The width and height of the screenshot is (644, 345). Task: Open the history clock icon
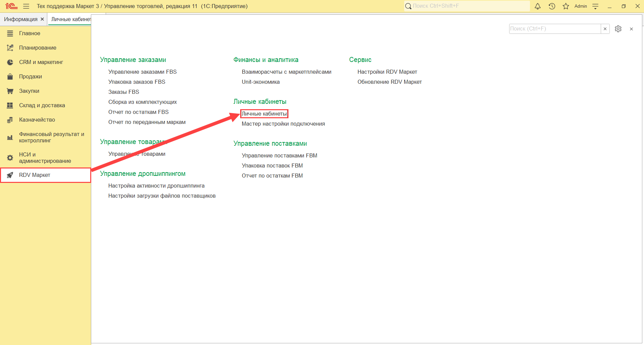point(552,6)
